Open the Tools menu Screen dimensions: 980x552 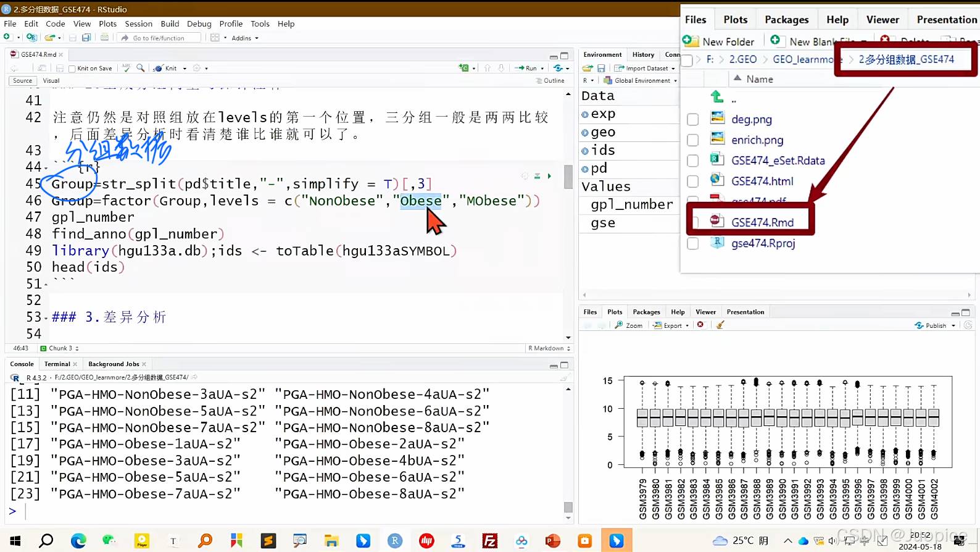(260, 23)
